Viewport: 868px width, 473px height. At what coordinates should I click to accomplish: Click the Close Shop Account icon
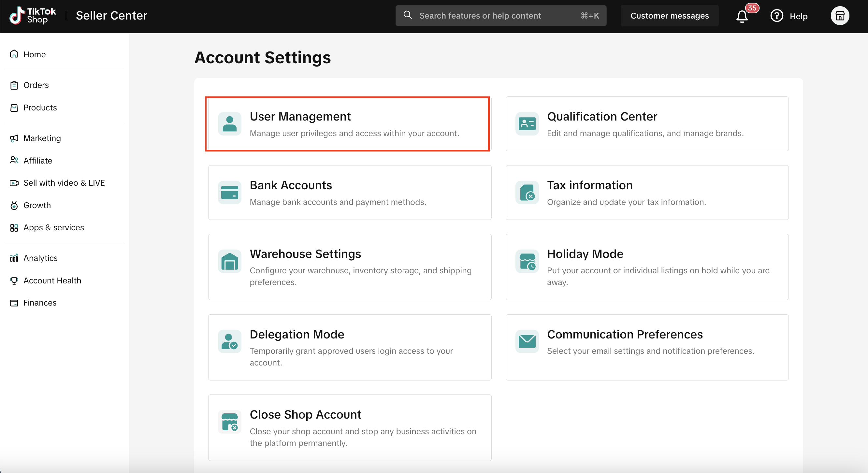(x=229, y=422)
